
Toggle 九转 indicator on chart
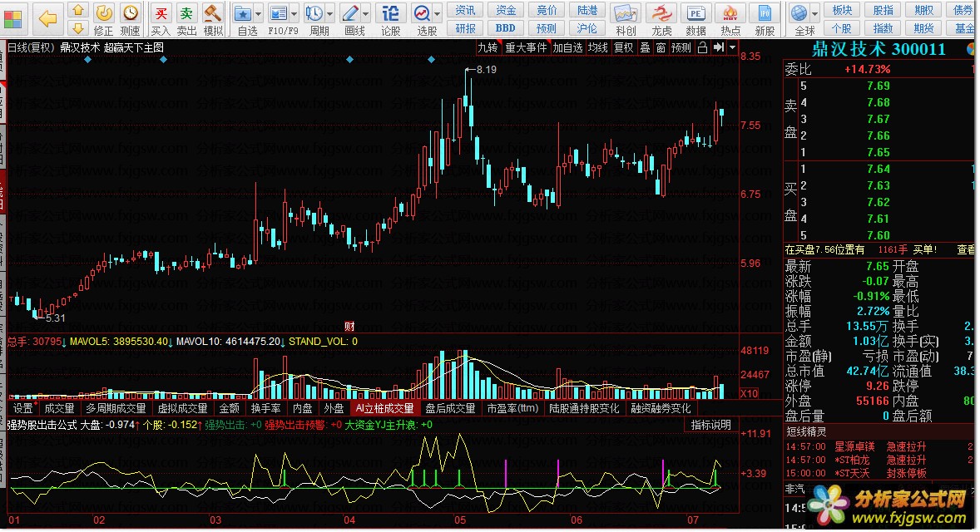click(x=488, y=47)
